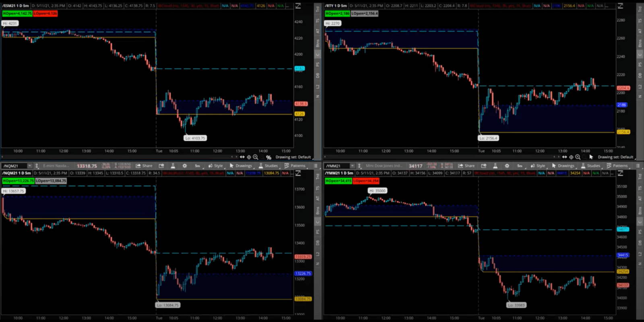Click Share button in /NQM21 toolbar
This screenshot has width=644, height=322.
144,166
